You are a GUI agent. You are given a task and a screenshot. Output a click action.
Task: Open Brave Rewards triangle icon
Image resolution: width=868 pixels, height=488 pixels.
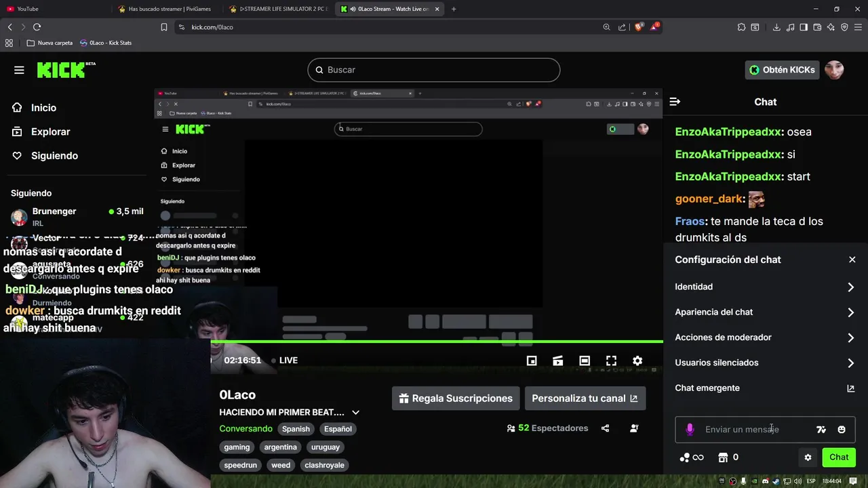point(654,27)
